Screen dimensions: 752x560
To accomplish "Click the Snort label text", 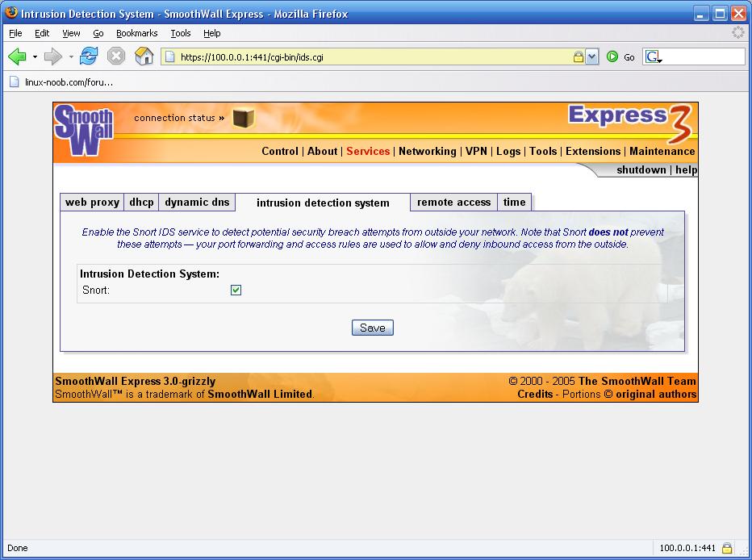I will [96, 290].
